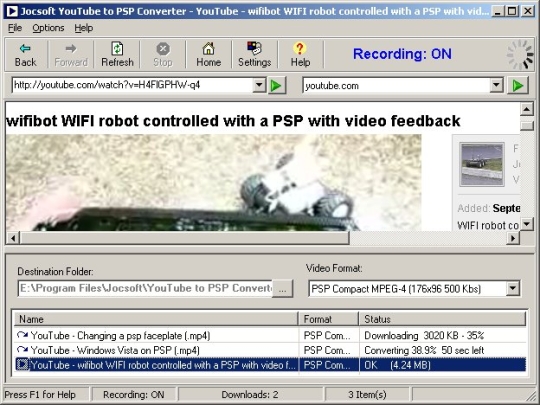The height and width of the screenshot is (405, 540).
Task: Refresh the page with Refresh button
Action: tap(117, 55)
